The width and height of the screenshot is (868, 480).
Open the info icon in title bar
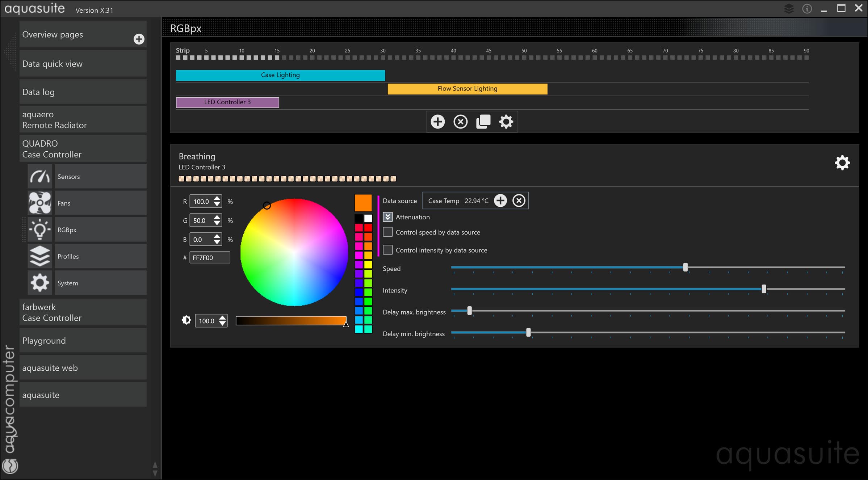coord(807,9)
